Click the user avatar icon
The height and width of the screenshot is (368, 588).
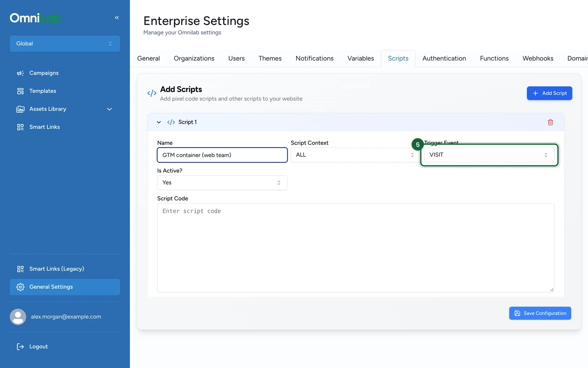pos(18,317)
